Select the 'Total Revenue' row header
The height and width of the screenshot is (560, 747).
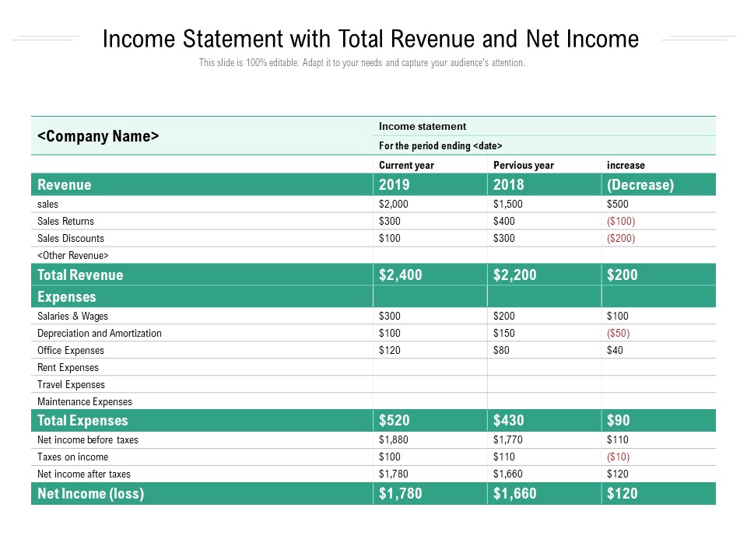(x=80, y=275)
